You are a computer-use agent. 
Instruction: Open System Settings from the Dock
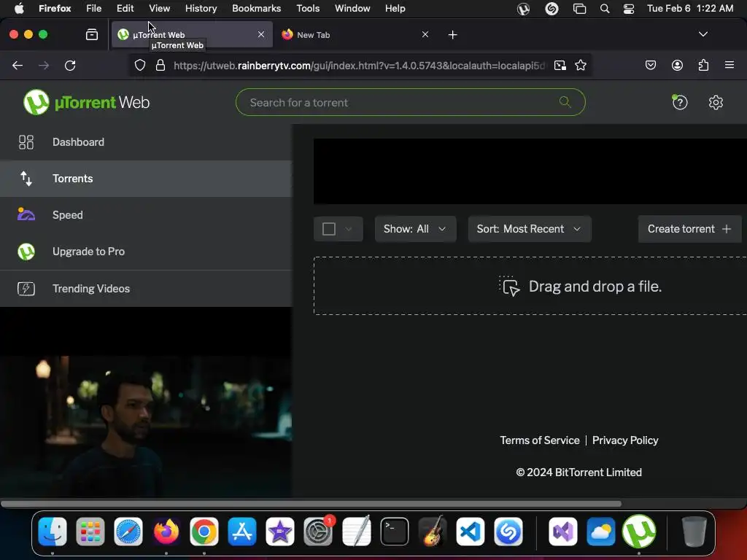(318, 532)
